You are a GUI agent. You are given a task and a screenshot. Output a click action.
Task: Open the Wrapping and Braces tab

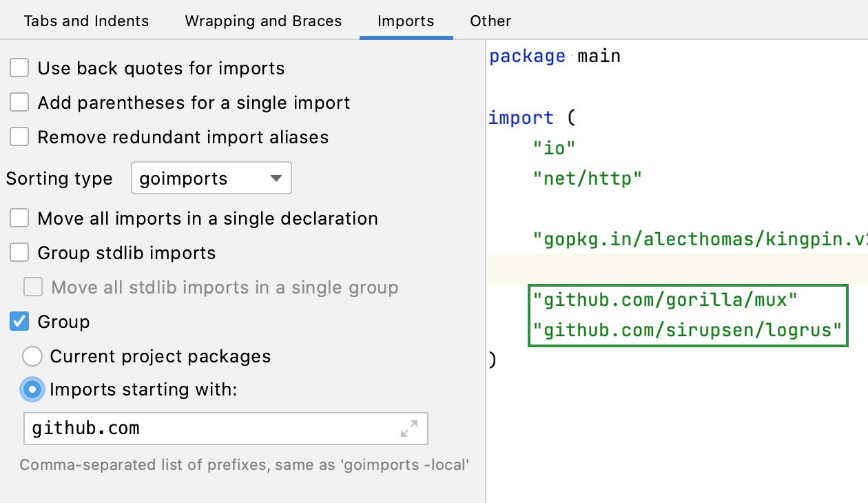[263, 21]
